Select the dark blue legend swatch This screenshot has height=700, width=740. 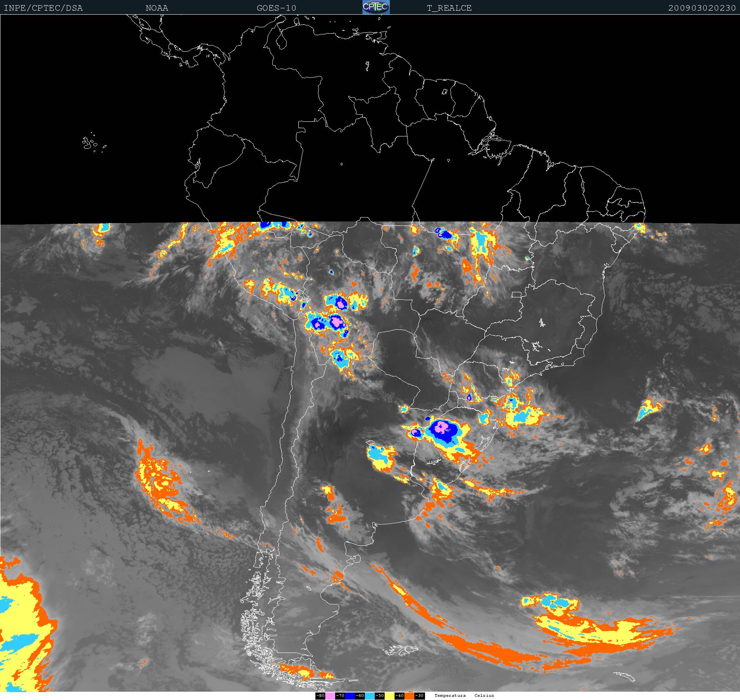350,696
